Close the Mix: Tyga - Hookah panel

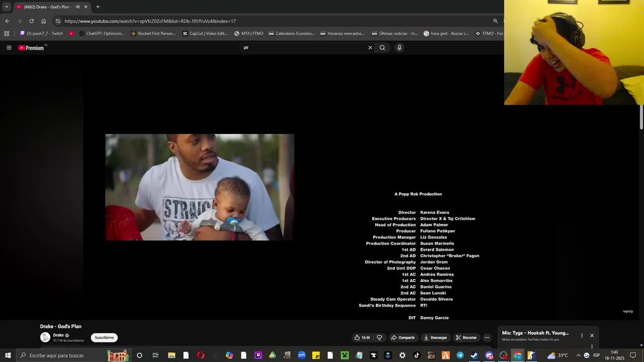tap(592, 335)
